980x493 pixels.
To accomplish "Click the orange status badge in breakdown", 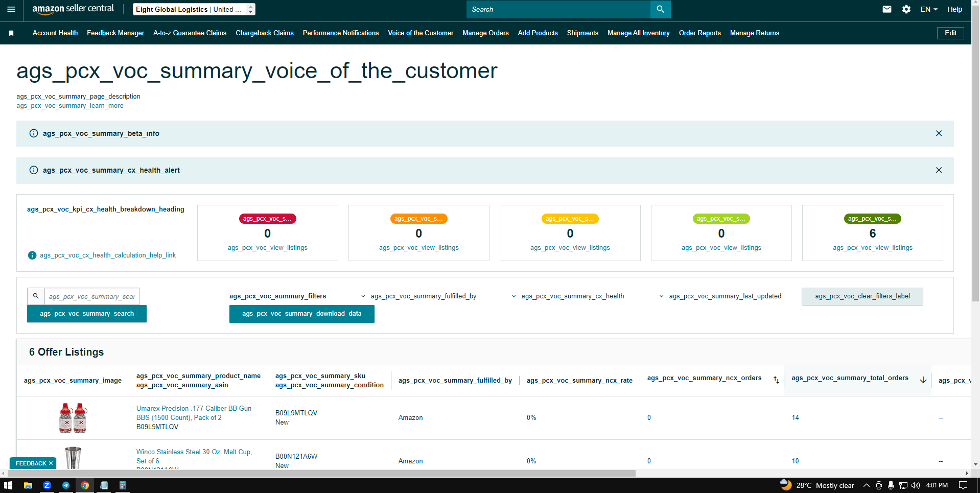I will click(419, 219).
